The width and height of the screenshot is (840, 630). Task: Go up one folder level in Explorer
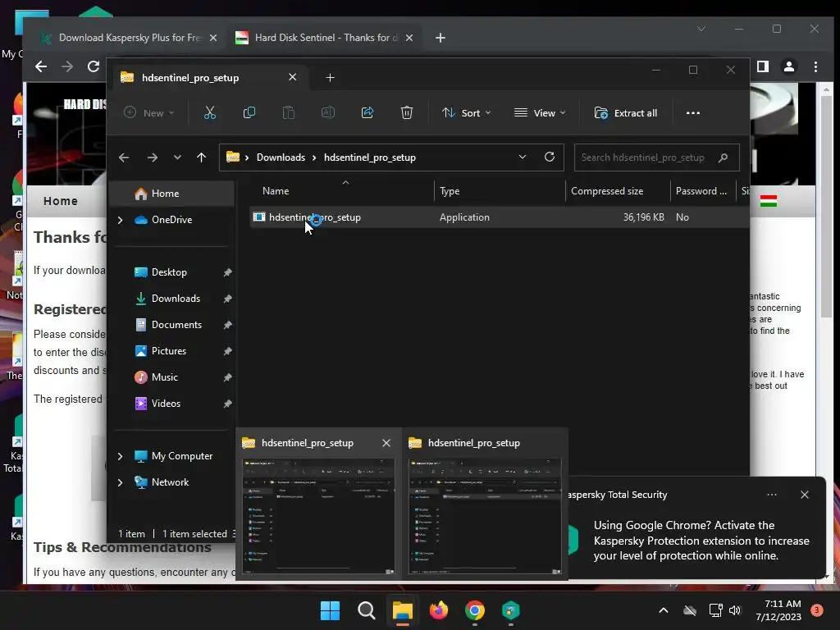[x=202, y=157]
